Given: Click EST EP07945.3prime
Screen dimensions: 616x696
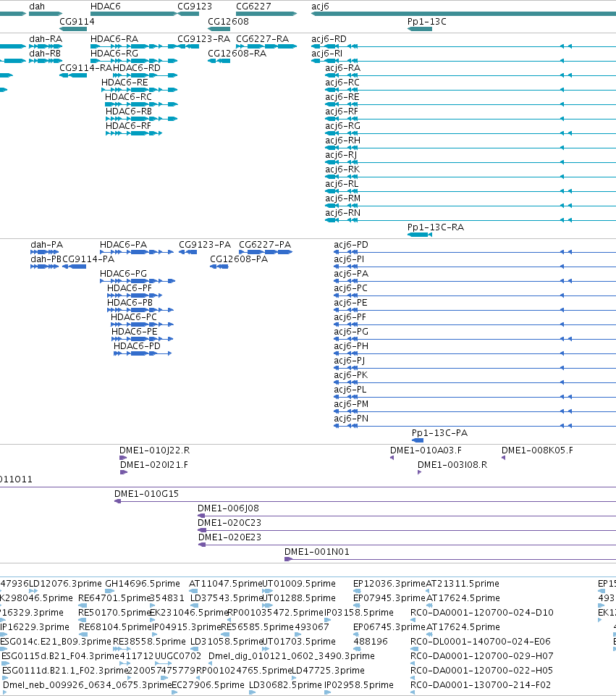Looking at the screenshot, I should 389,598.
